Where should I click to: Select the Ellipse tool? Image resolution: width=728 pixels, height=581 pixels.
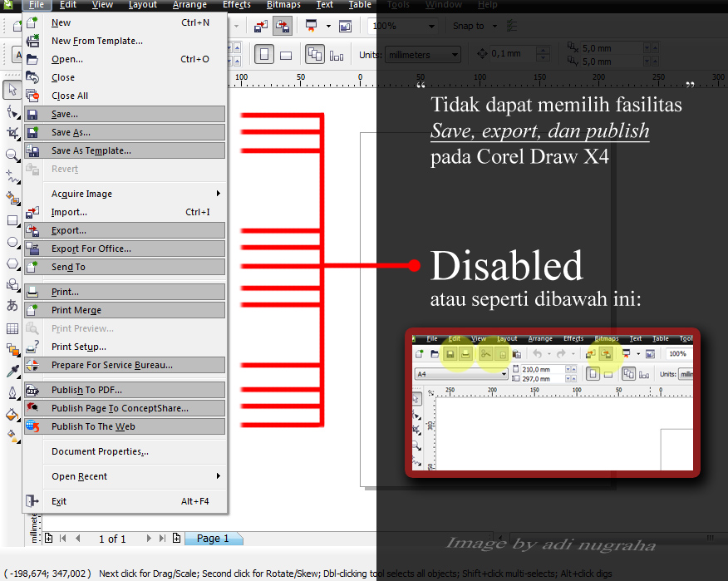click(x=11, y=241)
